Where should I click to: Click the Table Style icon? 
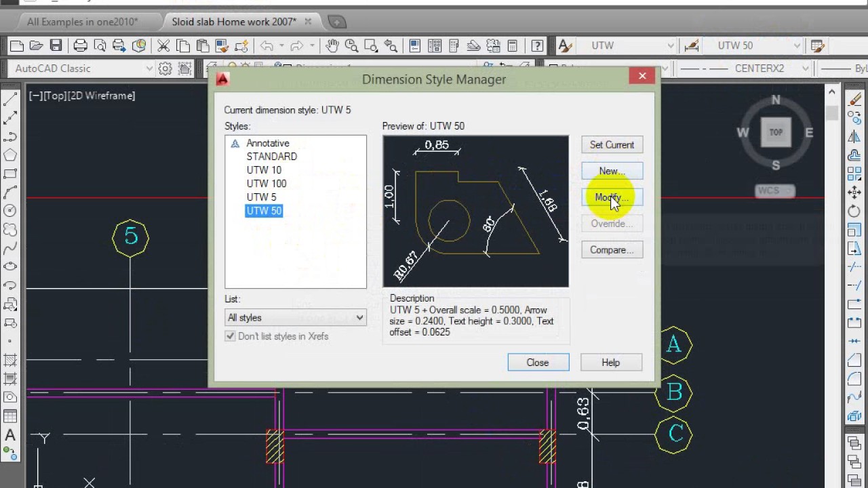coord(818,46)
